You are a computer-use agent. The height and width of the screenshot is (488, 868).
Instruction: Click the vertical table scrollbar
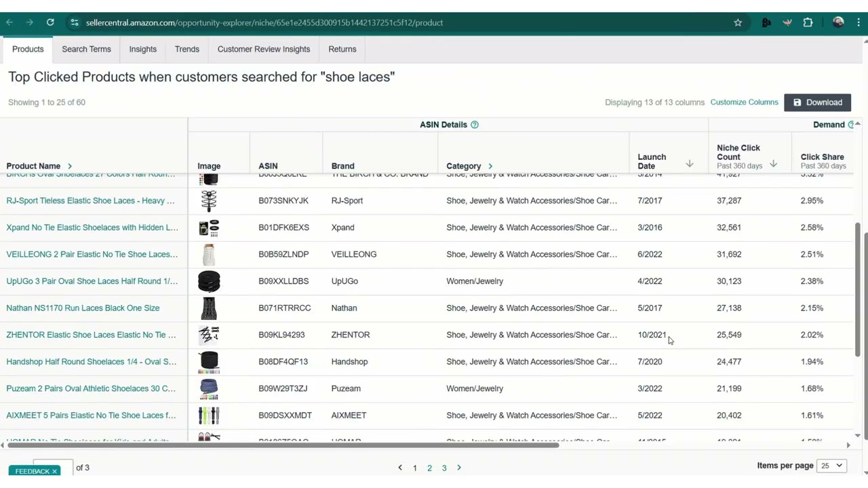click(x=858, y=288)
